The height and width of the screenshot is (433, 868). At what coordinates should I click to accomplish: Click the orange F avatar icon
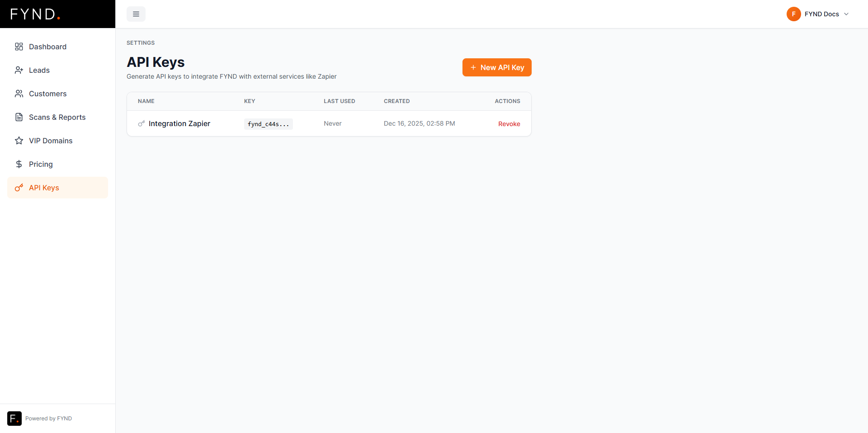[x=793, y=14]
